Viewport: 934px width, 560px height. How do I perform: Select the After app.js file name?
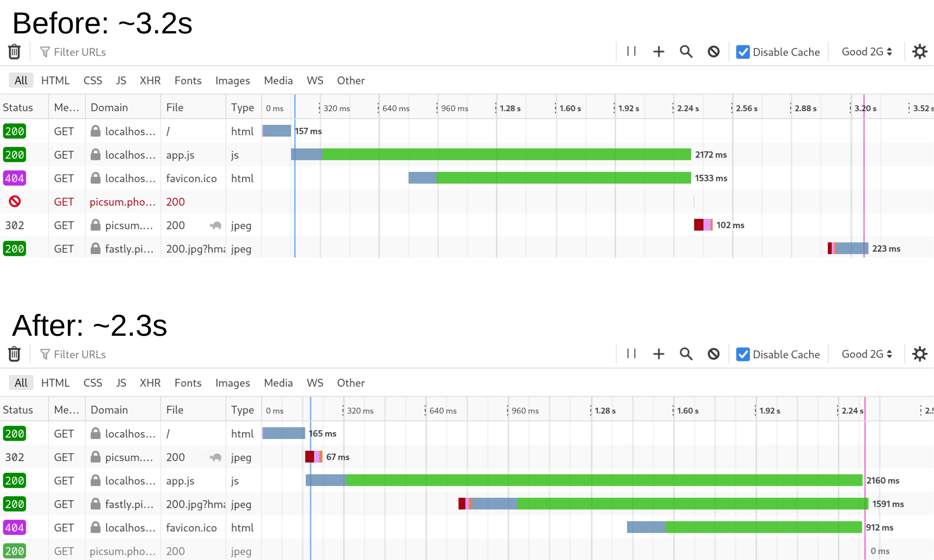[180, 481]
